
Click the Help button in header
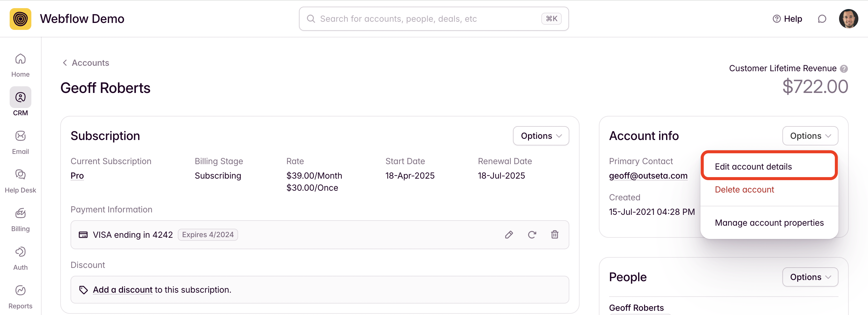[x=787, y=19]
